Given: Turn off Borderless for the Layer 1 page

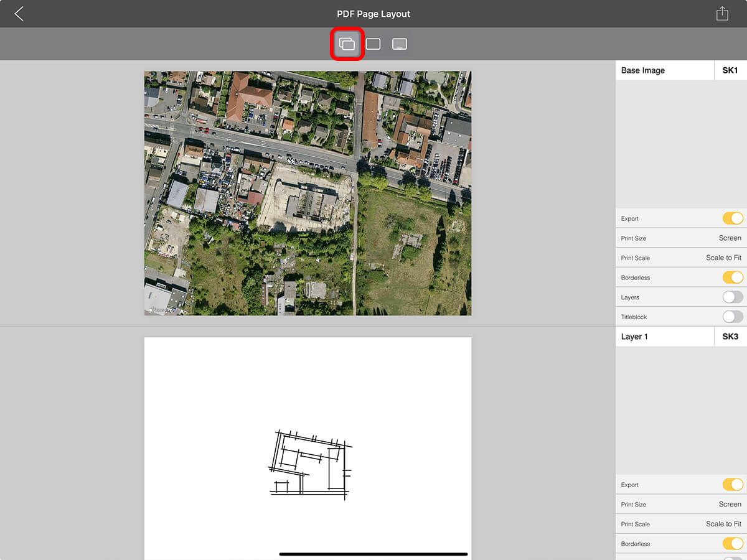Looking at the screenshot, I should 732,544.
